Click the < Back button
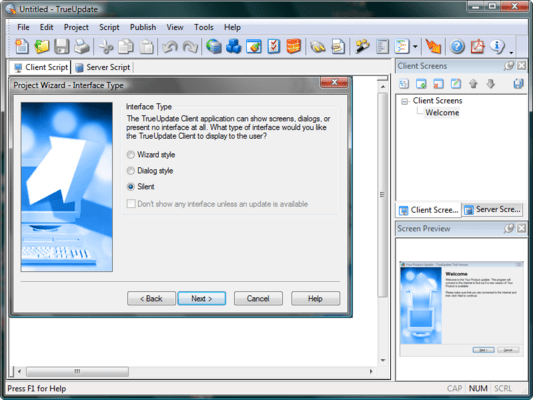533x400 pixels. coord(151,298)
